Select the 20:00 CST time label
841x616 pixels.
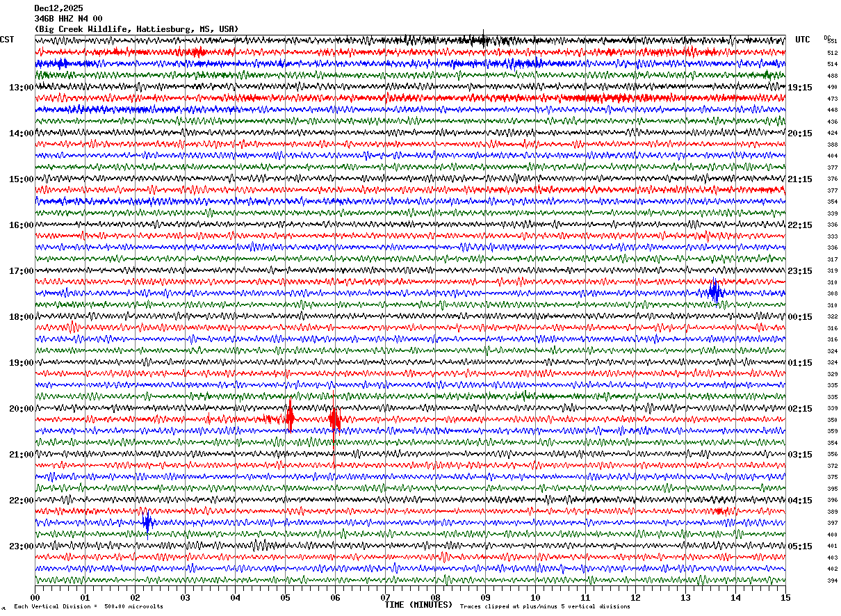21,409
